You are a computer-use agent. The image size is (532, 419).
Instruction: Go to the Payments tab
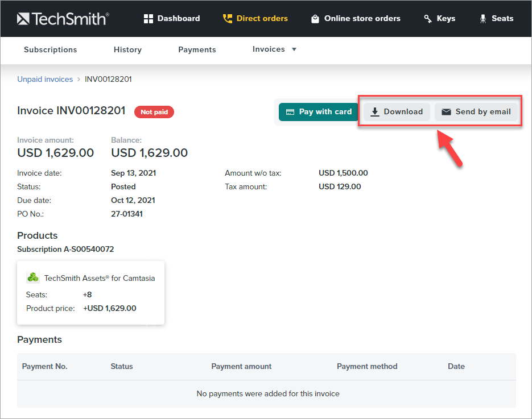point(197,50)
